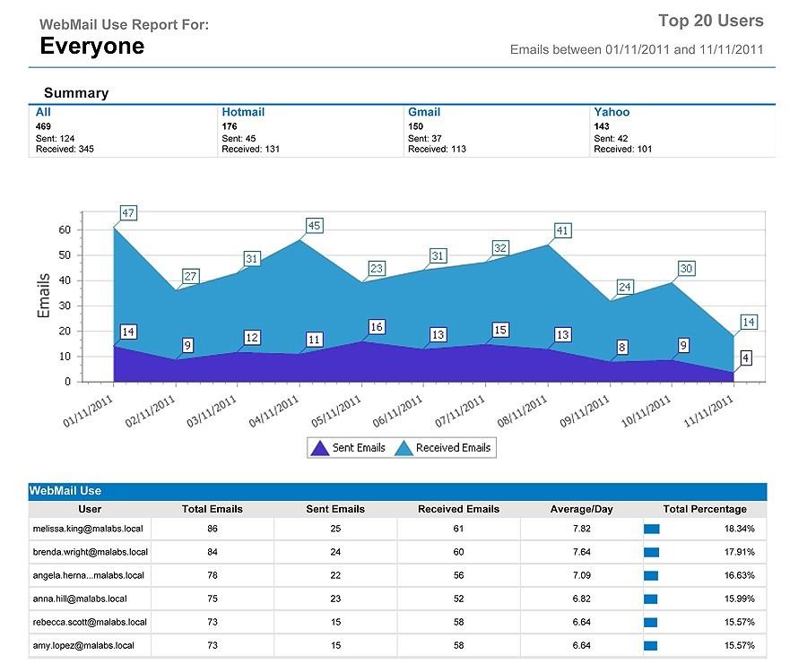
Task: Click the Yahoo "Sent: 42" line
Action: tap(611, 138)
